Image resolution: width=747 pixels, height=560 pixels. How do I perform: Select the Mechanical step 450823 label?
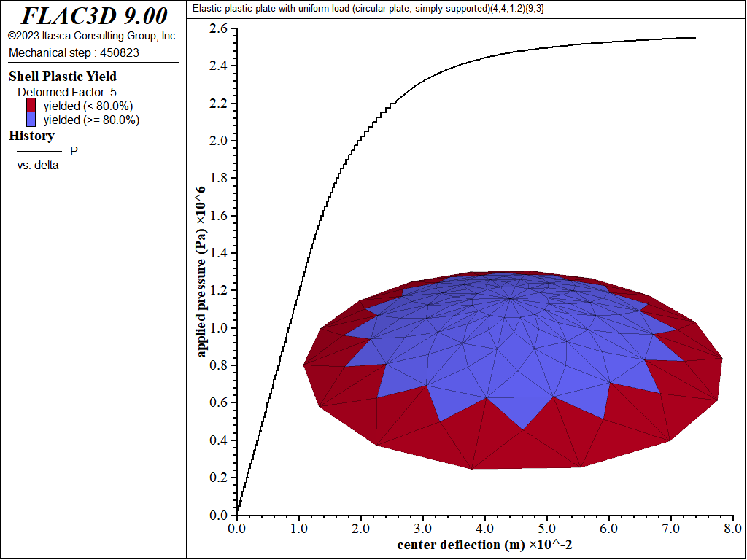(74, 52)
